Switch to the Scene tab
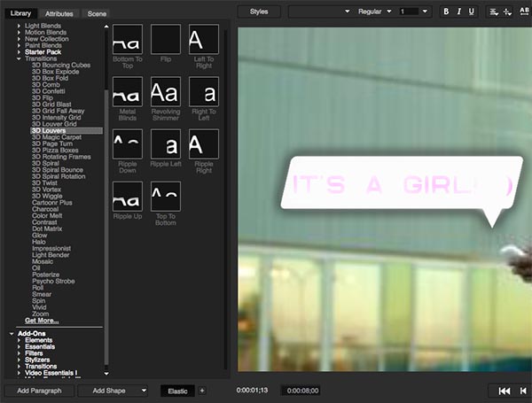This screenshot has height=403, width=532. [x=97, y=14]
